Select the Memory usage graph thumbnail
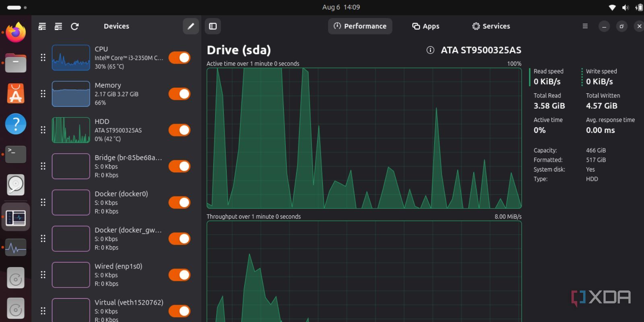Screen dimensions: 644x322 [x=71, y=94]
